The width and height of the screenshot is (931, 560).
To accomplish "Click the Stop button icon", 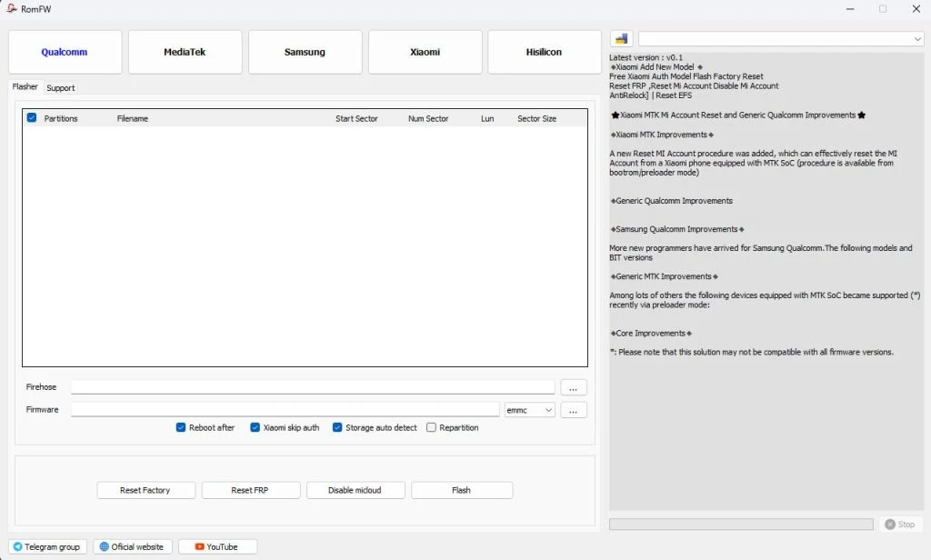I will (890, 525).
